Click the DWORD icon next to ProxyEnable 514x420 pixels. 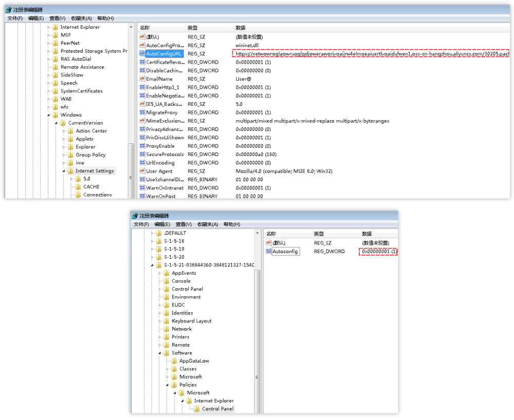142,146
